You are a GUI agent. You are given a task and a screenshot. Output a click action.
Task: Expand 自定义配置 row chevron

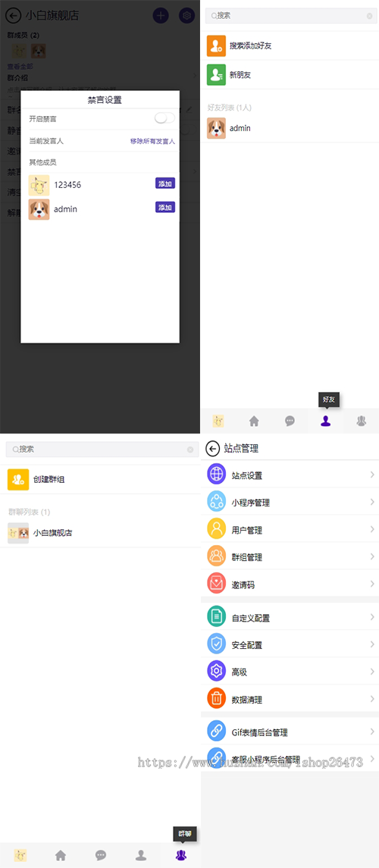coord(372,616)
